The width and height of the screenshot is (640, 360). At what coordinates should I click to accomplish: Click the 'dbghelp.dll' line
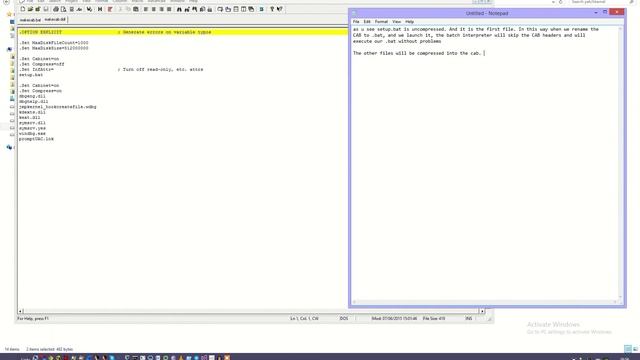tap(33, 101)
